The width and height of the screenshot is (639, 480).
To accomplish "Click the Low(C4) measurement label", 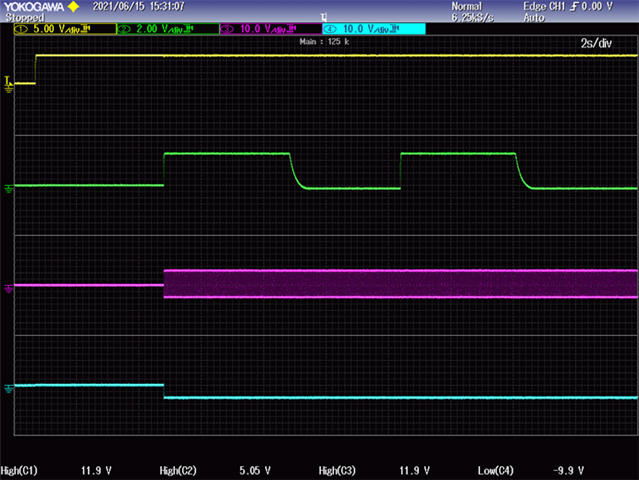I will click(x=496, y=471).
